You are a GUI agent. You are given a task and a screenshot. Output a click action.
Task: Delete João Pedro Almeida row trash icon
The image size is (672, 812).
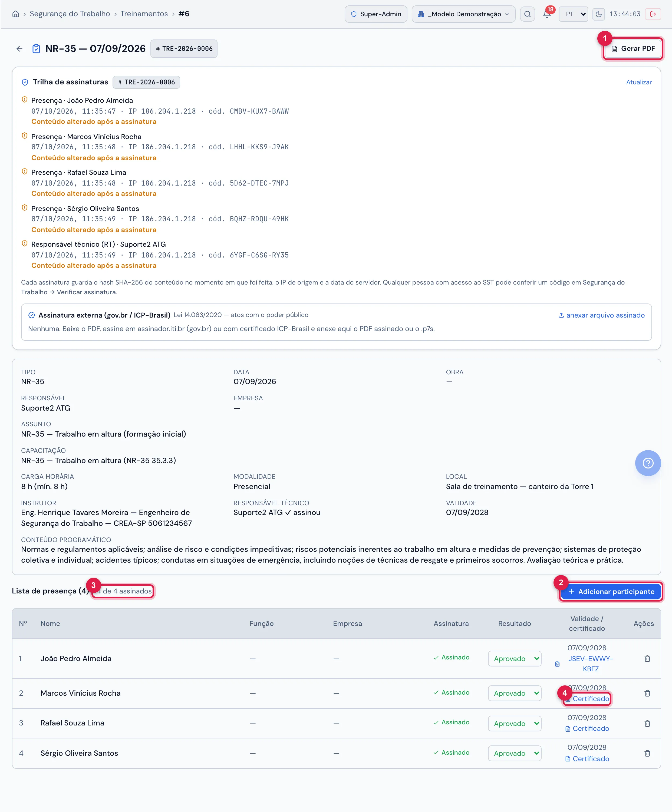click(647, 658)
